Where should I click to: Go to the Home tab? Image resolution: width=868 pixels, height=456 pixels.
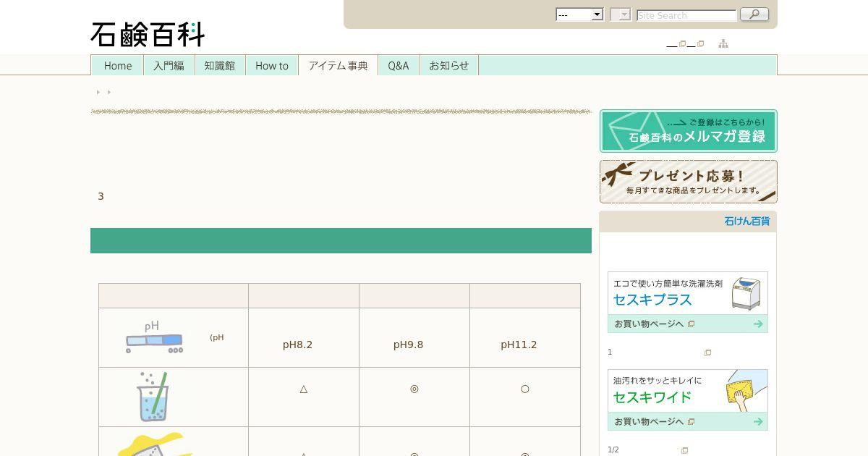(118, 65)
